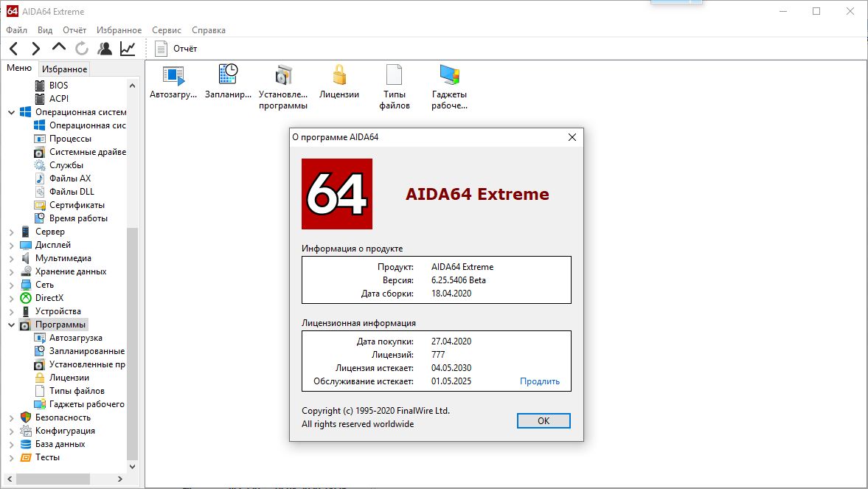Select Файлы AX tree item
The height and width of the screenshot is (489, 868).
pyautogui.click(x=63, y=178)
